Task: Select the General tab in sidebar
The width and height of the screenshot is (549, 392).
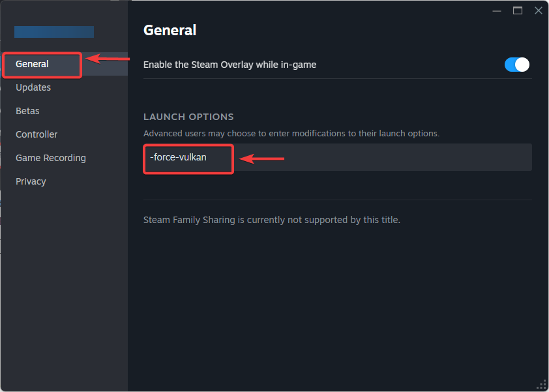Action: [33, 64]
